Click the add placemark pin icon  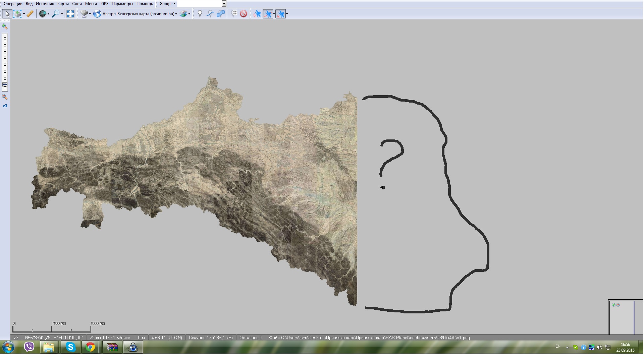point(200,14)
